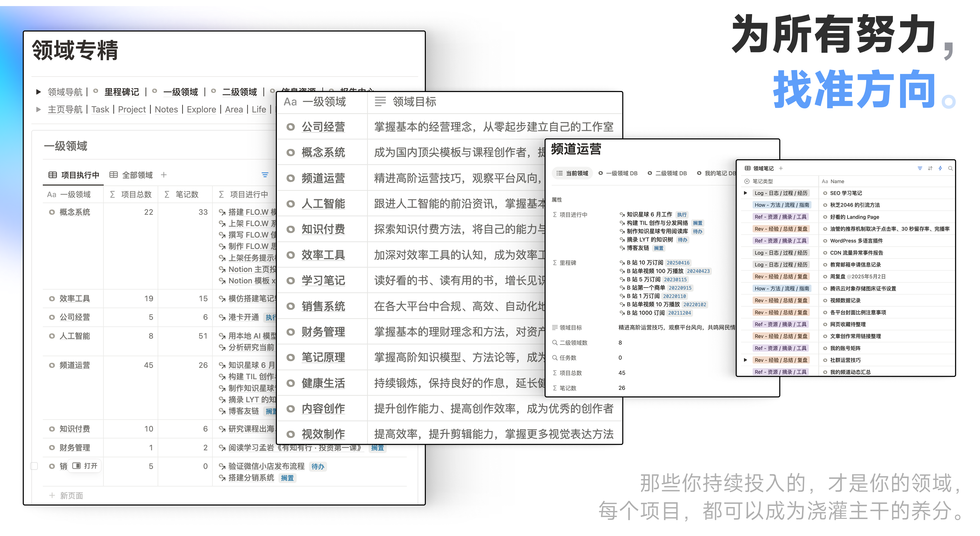Click 搁置 tag after 搭建分销系统
980x536 pixels.
[287, 478]
